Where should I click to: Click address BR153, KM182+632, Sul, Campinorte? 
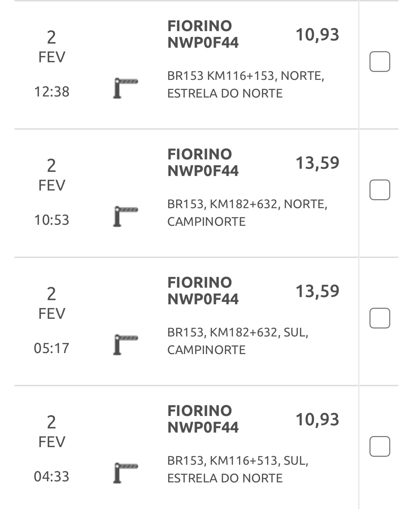coord(237,341)
